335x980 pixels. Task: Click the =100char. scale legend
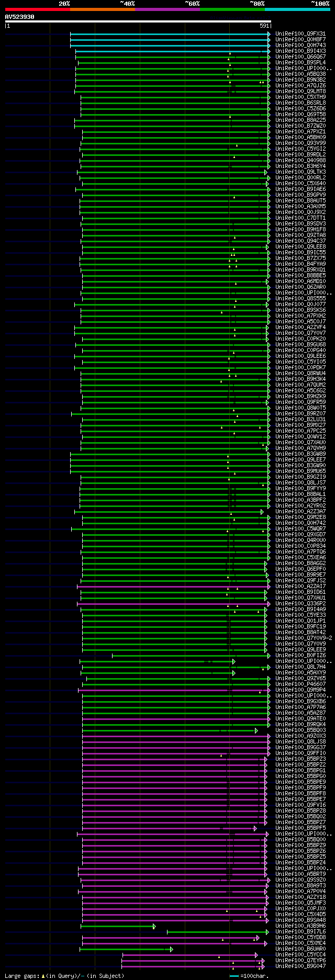(x=249, y=976)
